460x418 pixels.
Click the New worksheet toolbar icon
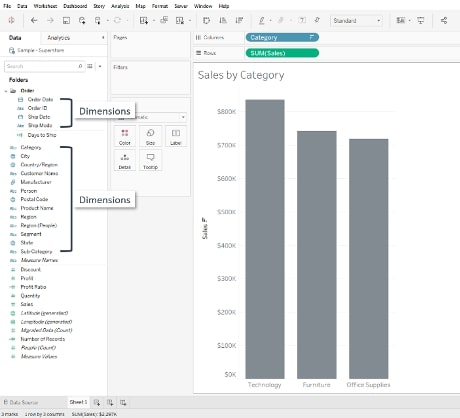(x=144, y=21)
